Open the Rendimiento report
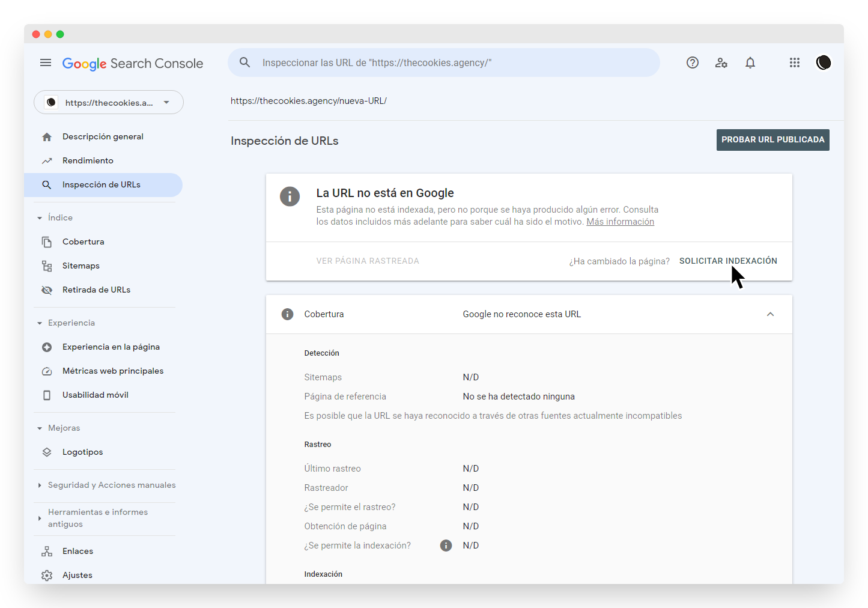 (88, 161)
